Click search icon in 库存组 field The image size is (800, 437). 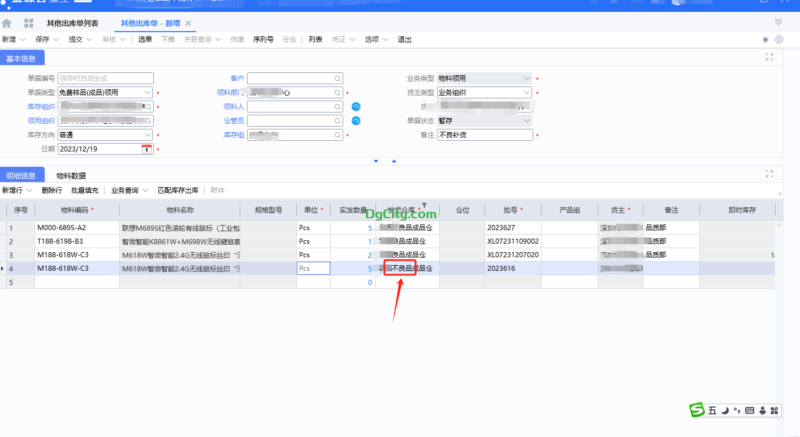337,135
